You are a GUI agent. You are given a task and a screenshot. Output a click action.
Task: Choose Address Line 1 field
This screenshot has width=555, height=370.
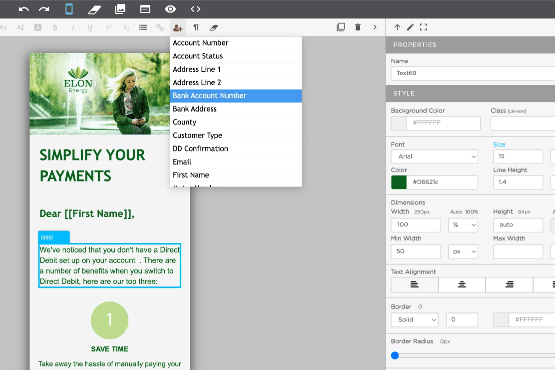click(x=236, y=69)
